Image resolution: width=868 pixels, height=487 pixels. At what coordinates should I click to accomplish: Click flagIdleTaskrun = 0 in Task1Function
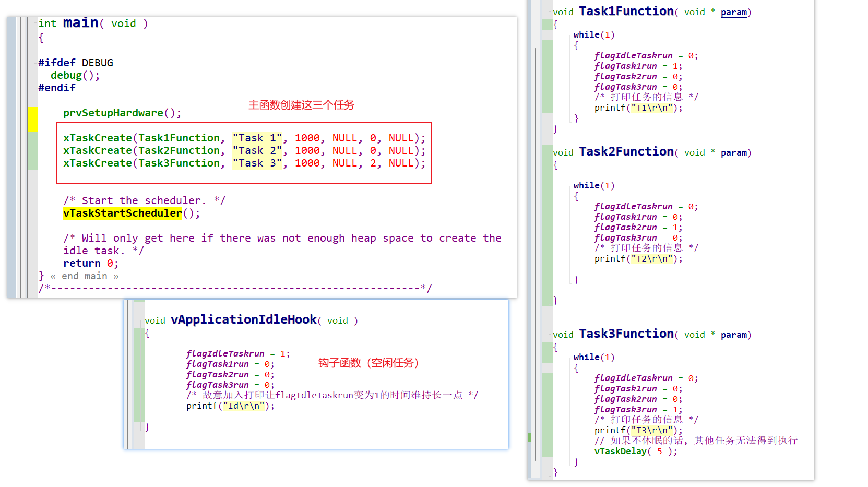646,55
